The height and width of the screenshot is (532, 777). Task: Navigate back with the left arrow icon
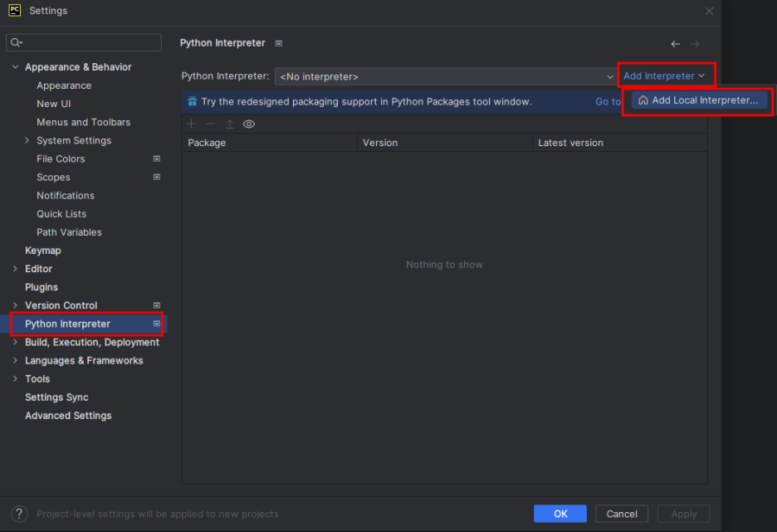point(676,44)
